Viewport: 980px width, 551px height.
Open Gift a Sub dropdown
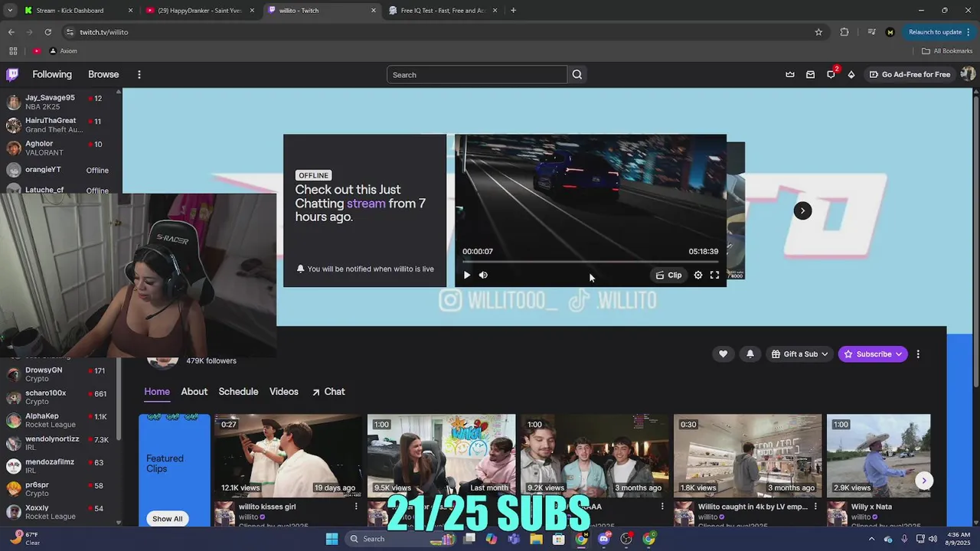799,354
